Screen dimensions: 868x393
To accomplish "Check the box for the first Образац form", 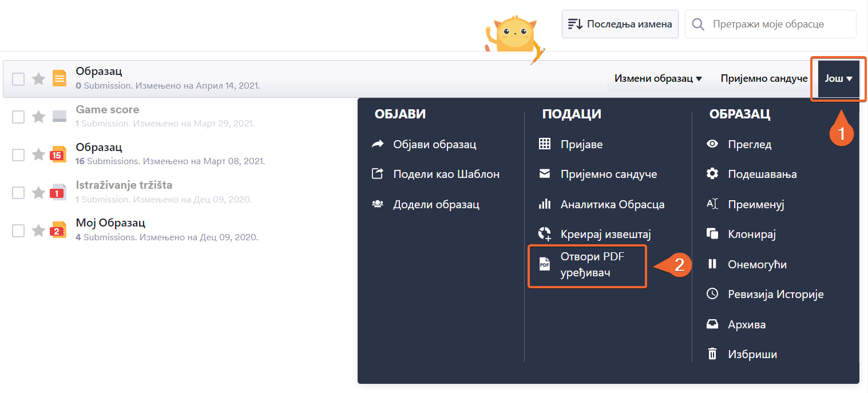I will 18,79.
